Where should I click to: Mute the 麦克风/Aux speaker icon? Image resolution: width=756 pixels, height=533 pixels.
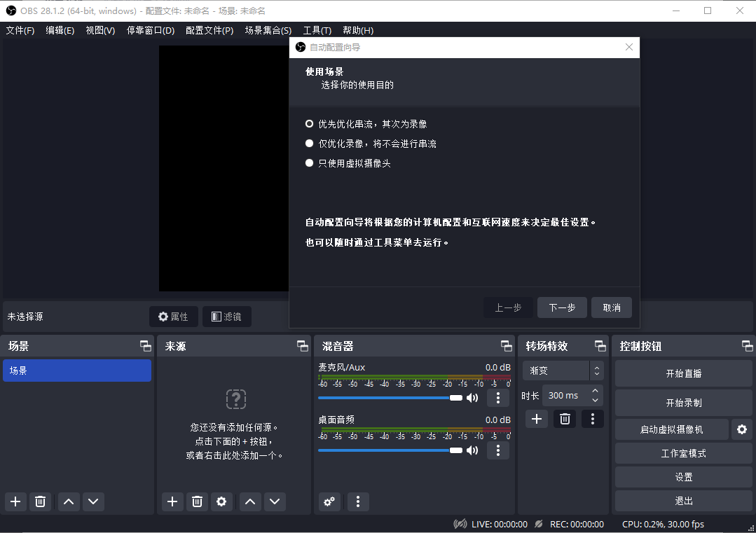tap(472, 398)
